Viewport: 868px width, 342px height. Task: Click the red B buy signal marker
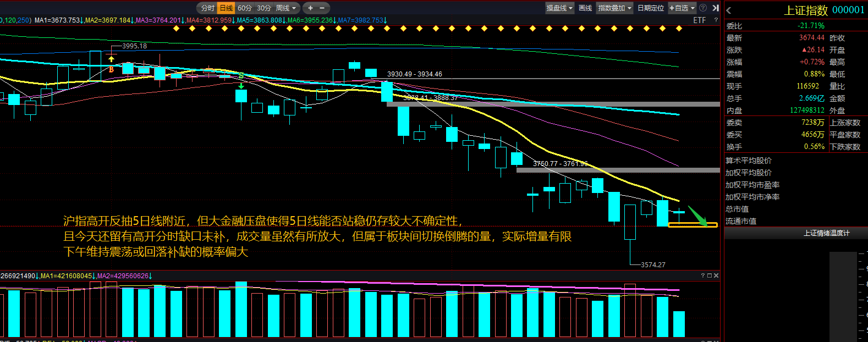coord(111,69)
